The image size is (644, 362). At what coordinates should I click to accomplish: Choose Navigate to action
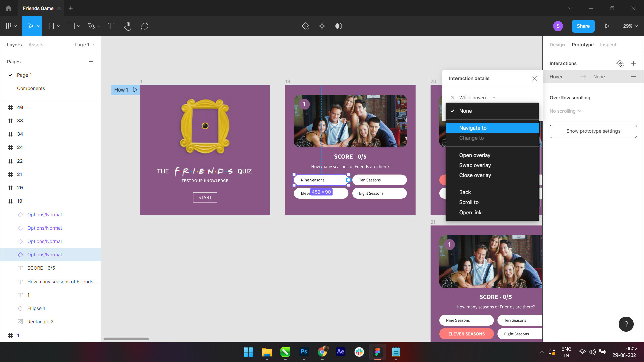[492, 128]
